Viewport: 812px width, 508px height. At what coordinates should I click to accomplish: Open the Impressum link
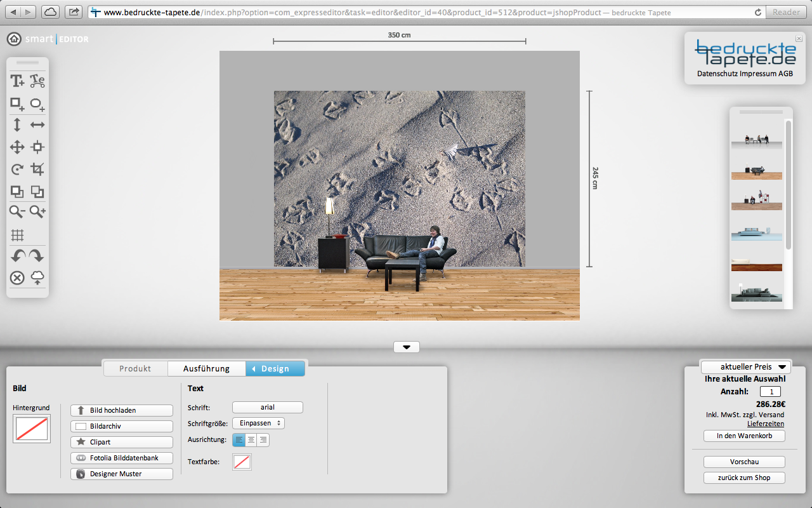point(758,74)
